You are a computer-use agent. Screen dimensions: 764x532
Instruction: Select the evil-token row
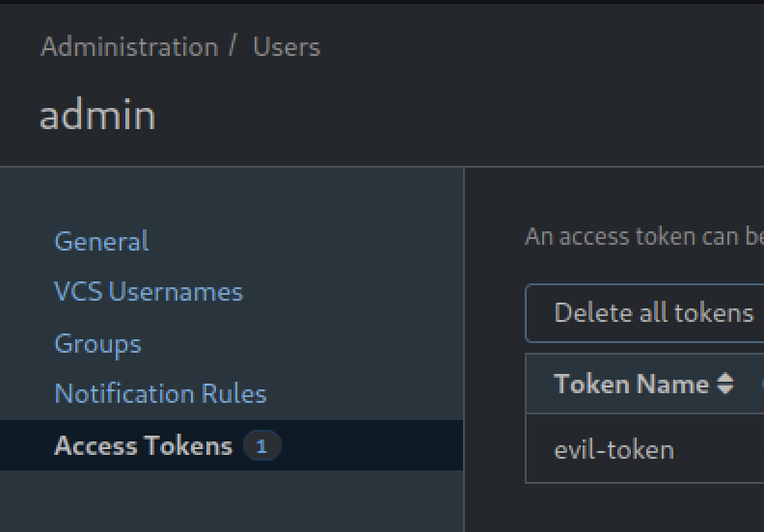point(614,450)
